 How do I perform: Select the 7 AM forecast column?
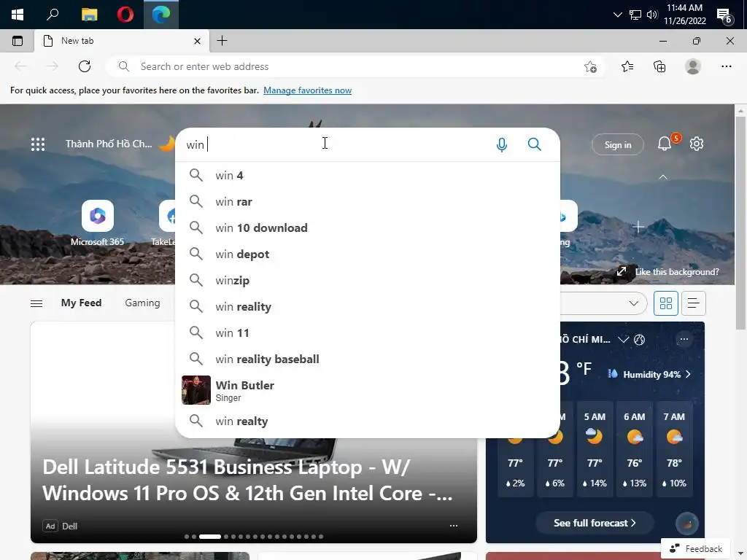[x=674, y=449]
